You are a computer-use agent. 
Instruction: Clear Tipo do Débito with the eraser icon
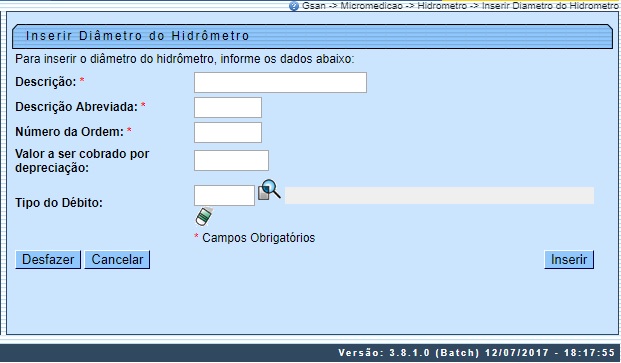click(204, 217)
